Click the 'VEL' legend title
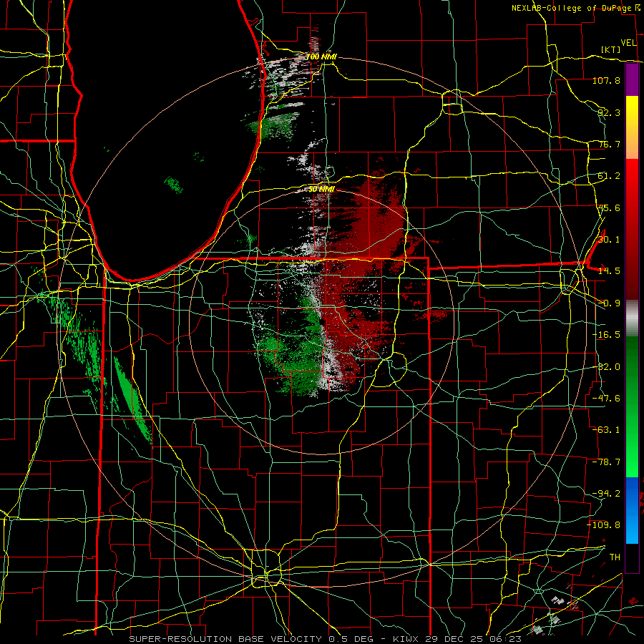This screenshot has width=644, height=644. point(629,43)
